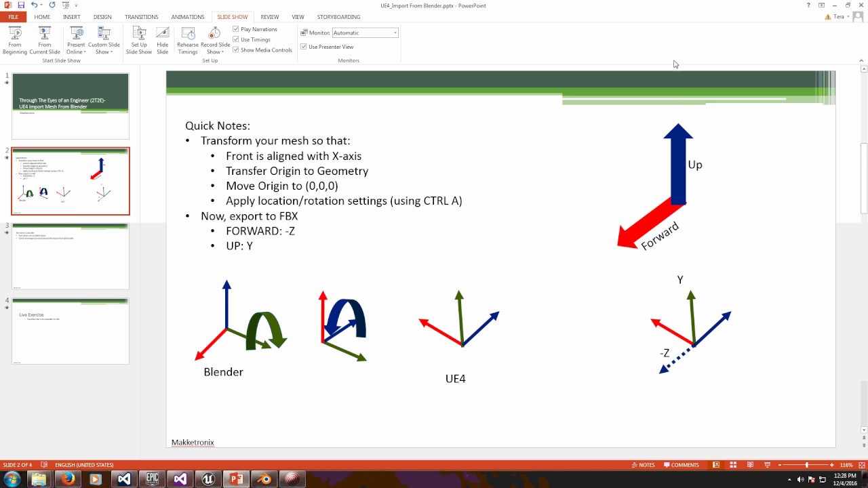Switch to Reading View icon
The width and height of the screenshot is (868, 488).
750,465
